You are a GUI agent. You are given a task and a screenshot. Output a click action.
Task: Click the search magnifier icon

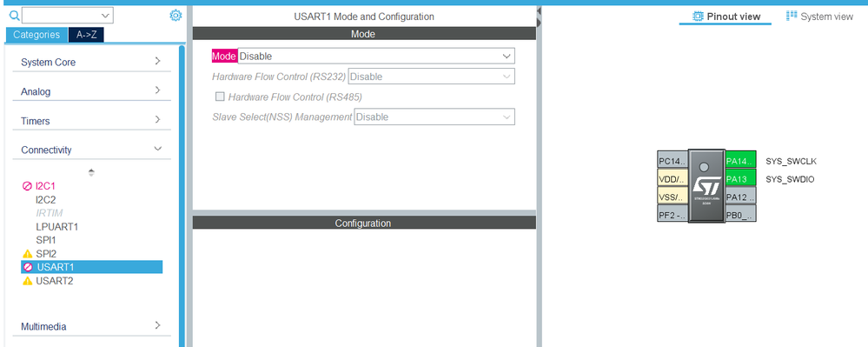(x=15, y=16)
